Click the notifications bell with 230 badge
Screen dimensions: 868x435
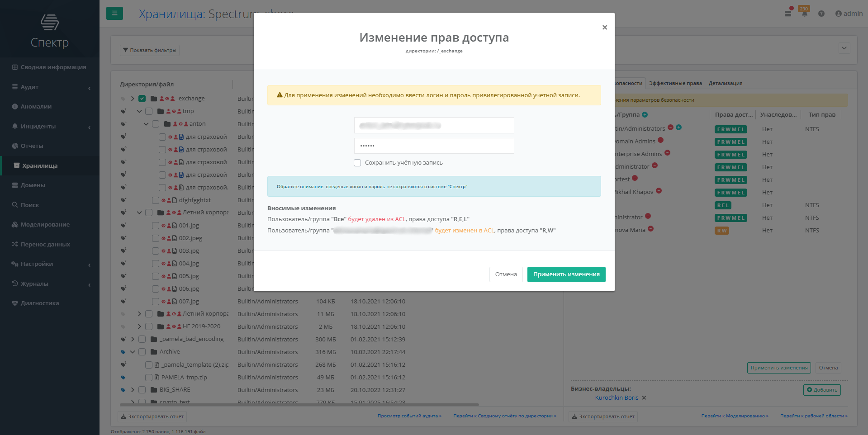pyautogui.click(x=804, y=14)
